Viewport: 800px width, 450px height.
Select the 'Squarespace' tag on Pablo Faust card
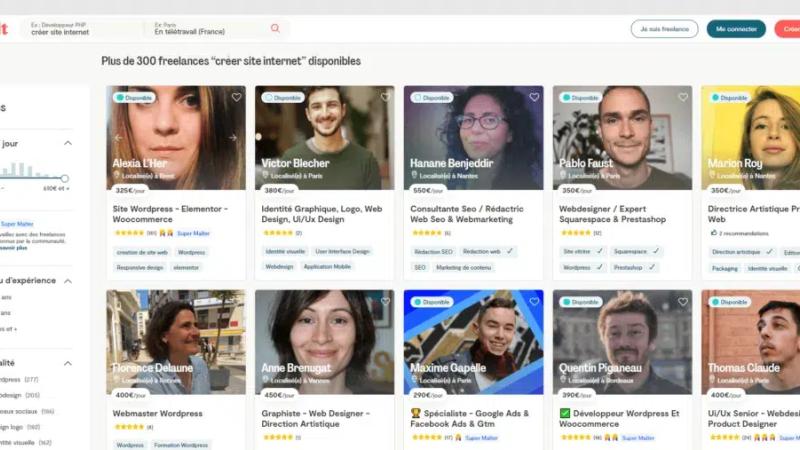(636, 252)
